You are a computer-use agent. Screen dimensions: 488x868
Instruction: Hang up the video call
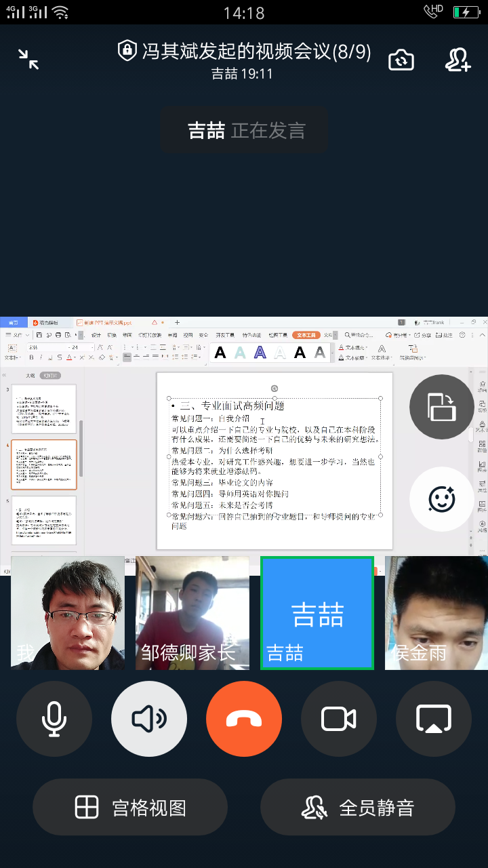tap(244, 719)
